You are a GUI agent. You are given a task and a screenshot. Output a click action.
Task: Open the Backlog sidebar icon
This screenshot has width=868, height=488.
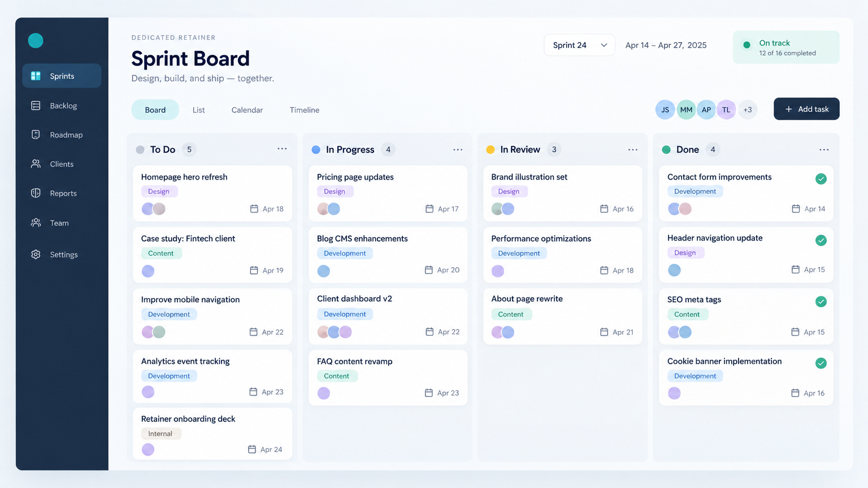(36, 106)
